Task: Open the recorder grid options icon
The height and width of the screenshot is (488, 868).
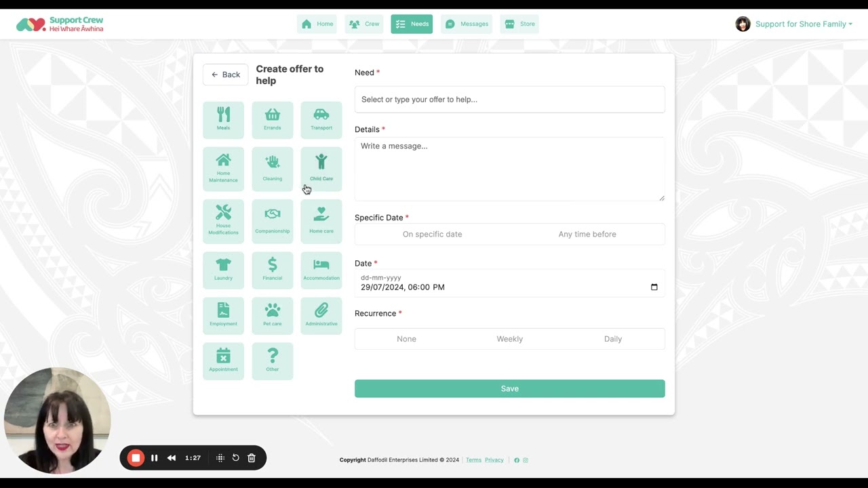Action: pos(220,458)
